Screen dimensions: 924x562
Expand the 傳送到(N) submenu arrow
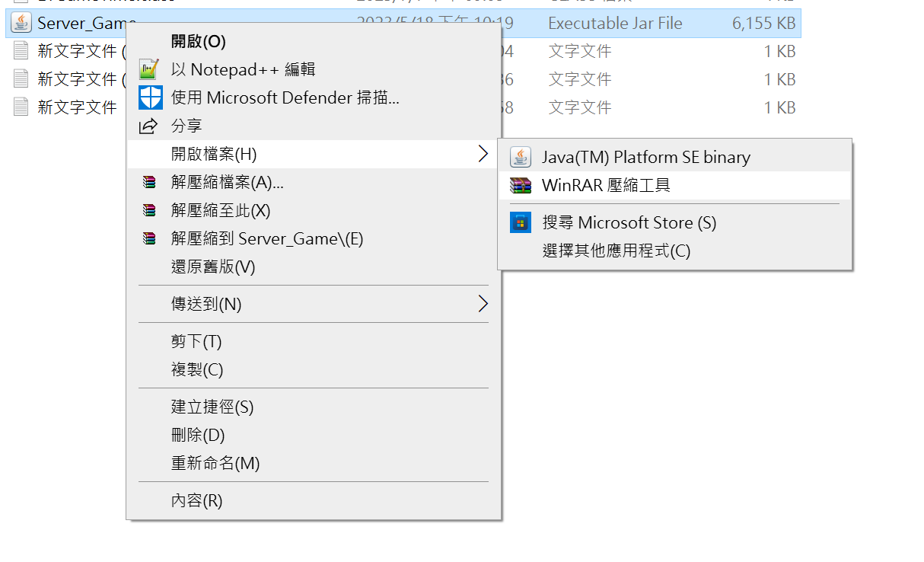coord(483,304)
